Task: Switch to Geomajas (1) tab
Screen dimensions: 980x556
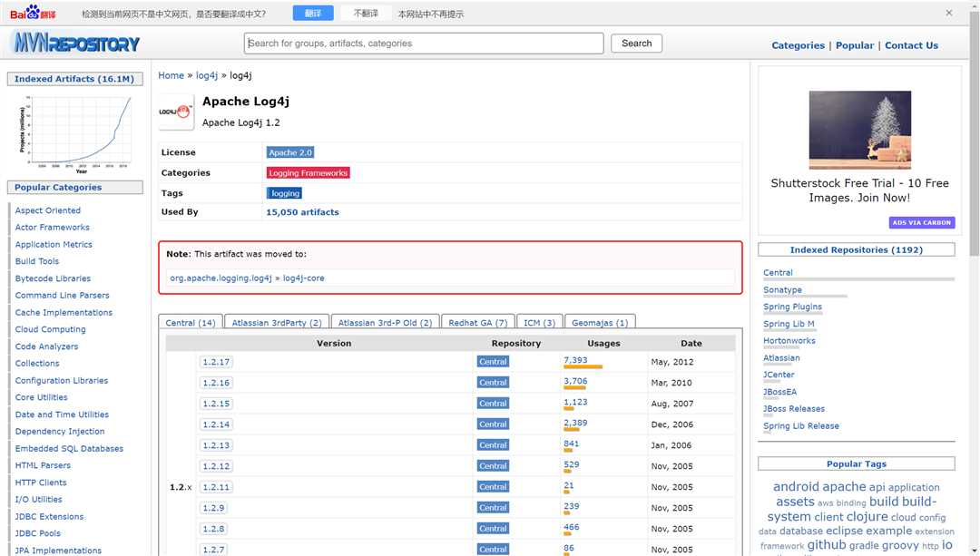Action: click(x=600, y=322)
